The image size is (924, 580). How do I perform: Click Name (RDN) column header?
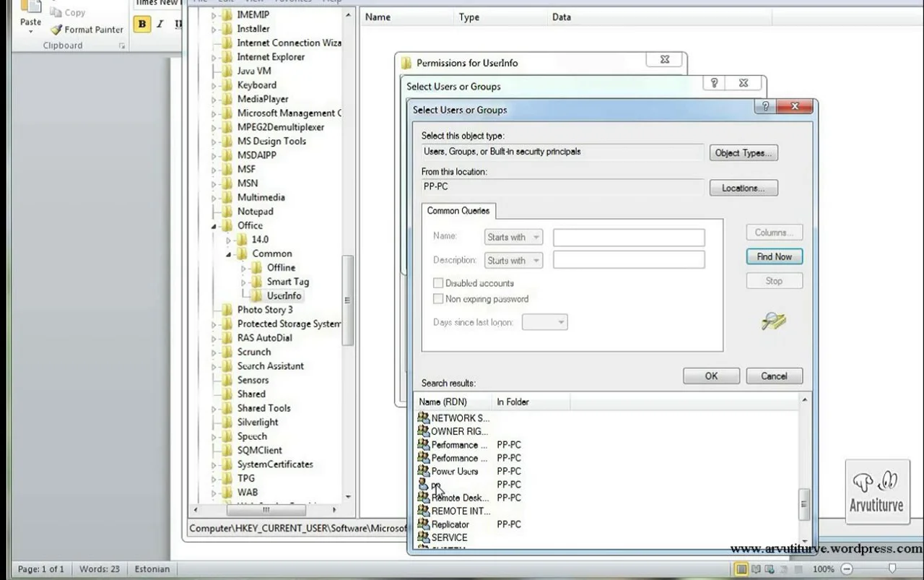click(x=454, y=402)
